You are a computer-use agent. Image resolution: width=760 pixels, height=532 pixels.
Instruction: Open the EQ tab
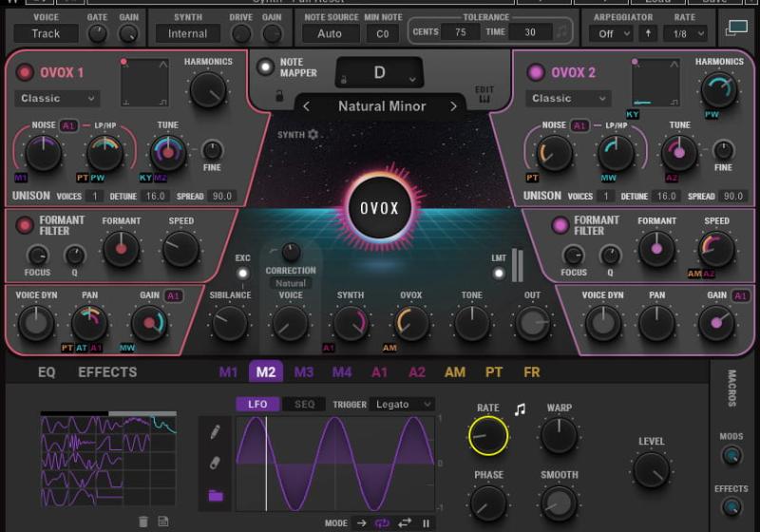click(x=47, y=372)
